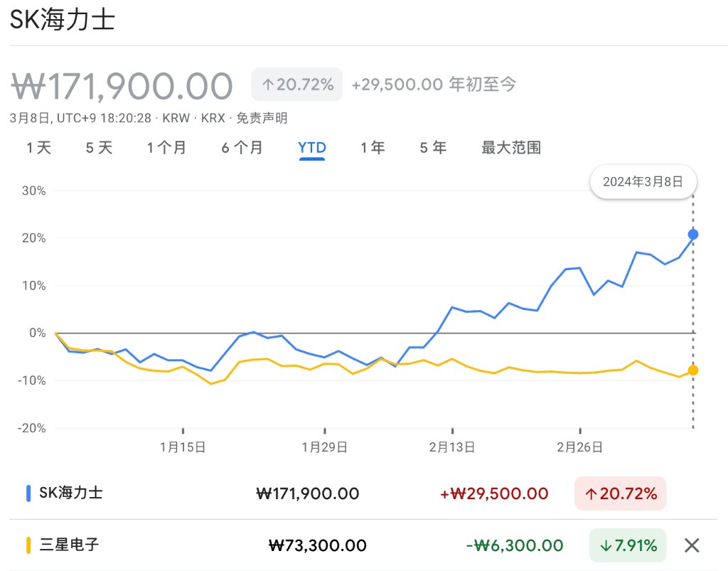Remove 三星电子 comparison with X icon
This screenshot has width=728, height=571.
tap(692, 545)
